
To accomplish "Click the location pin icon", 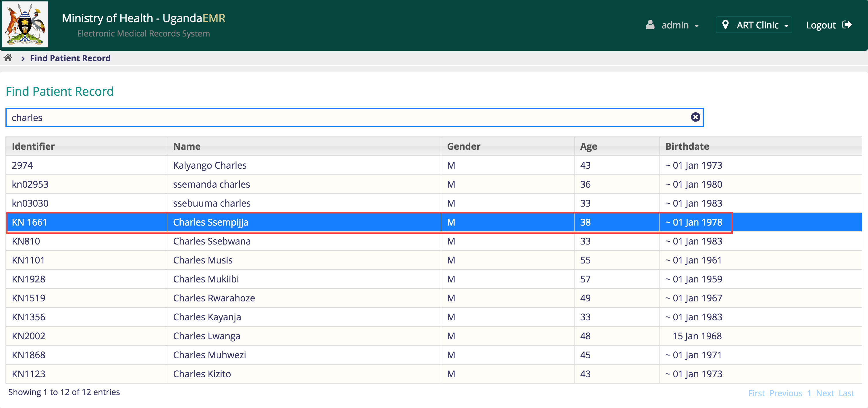I will [x=726, y=25].
